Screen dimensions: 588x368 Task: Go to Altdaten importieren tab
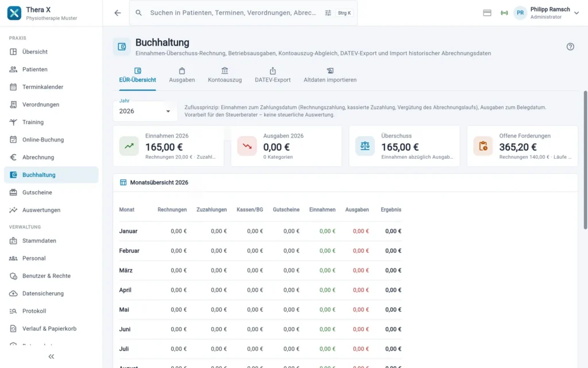pyautogui.click(x=330, y=75)
